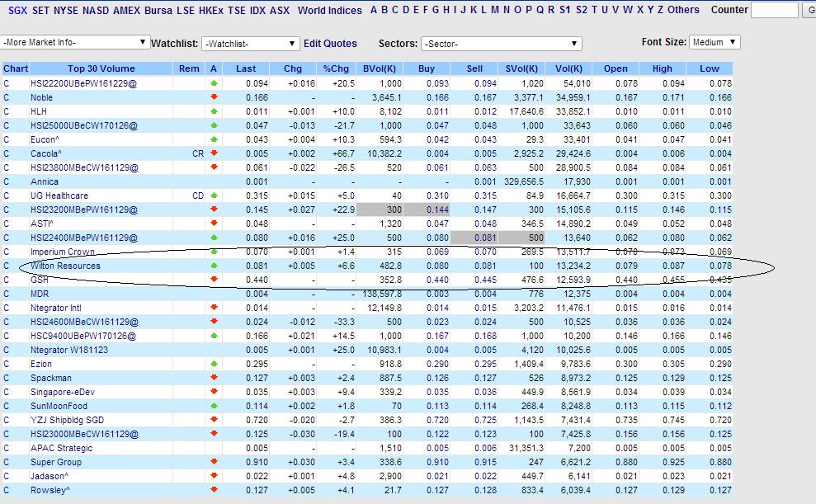This screenshot has width=816, height=504.
Task: Filter counters by letter Z
Action: point(660,10)
